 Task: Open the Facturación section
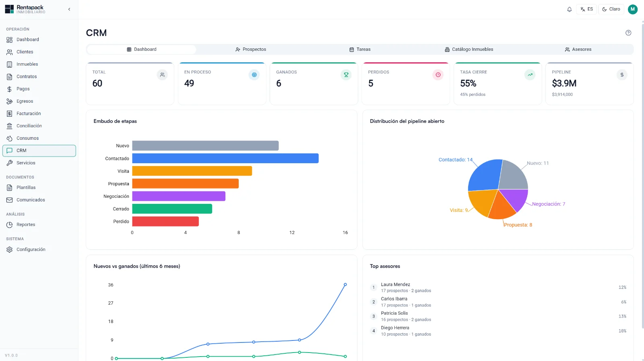click(x=39, y=114)
